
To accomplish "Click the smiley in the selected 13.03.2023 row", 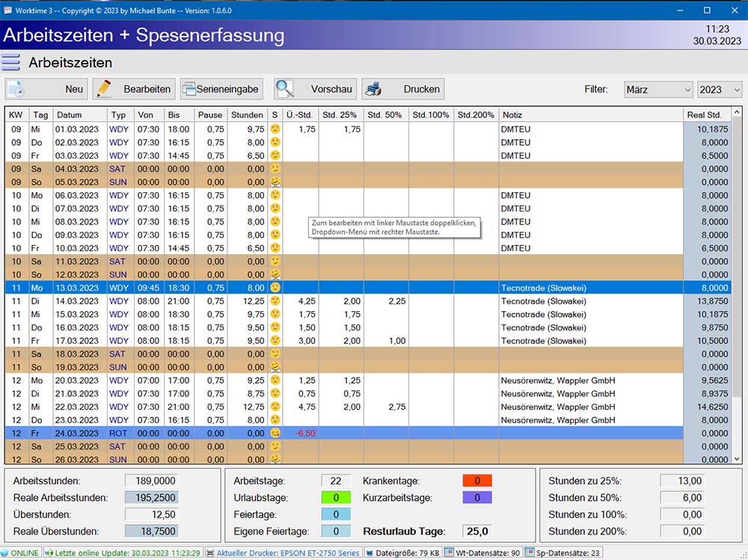I will [275, 288].
